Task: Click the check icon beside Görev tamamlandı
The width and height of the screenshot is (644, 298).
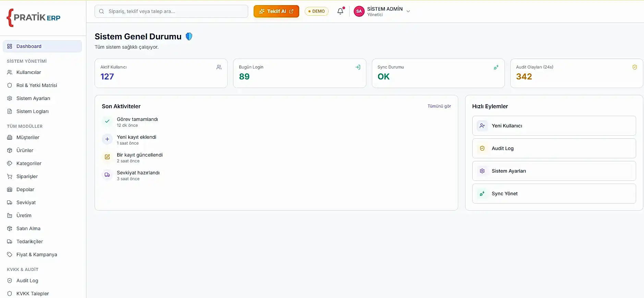Action: coord(107,121)
